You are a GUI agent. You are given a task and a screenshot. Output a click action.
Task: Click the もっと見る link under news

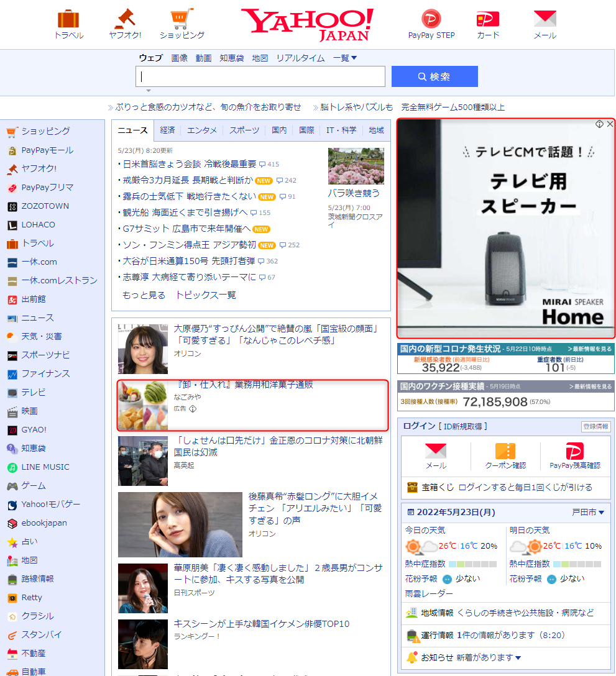click(144, 295)
